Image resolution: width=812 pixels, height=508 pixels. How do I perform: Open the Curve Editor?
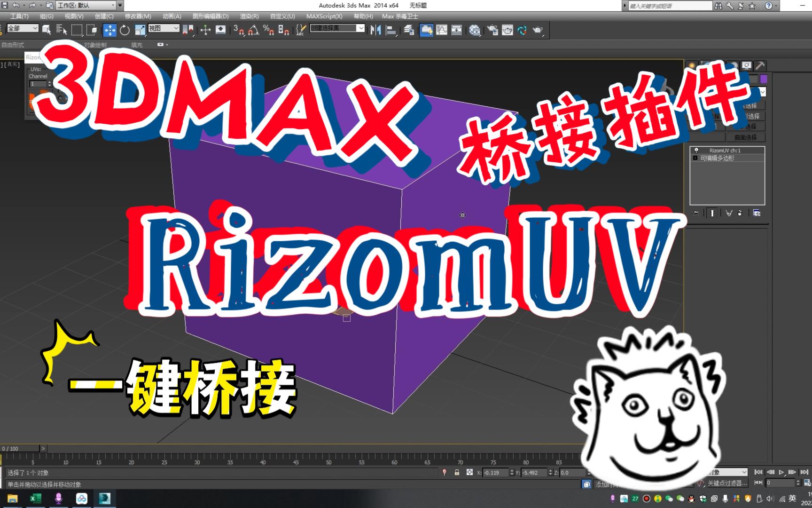click(442, 30)
